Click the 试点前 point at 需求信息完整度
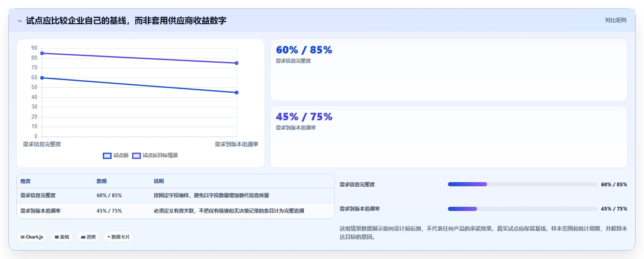The width and height of the screenshot is (644, 259). pyautogui.click(x=42, y=78)
